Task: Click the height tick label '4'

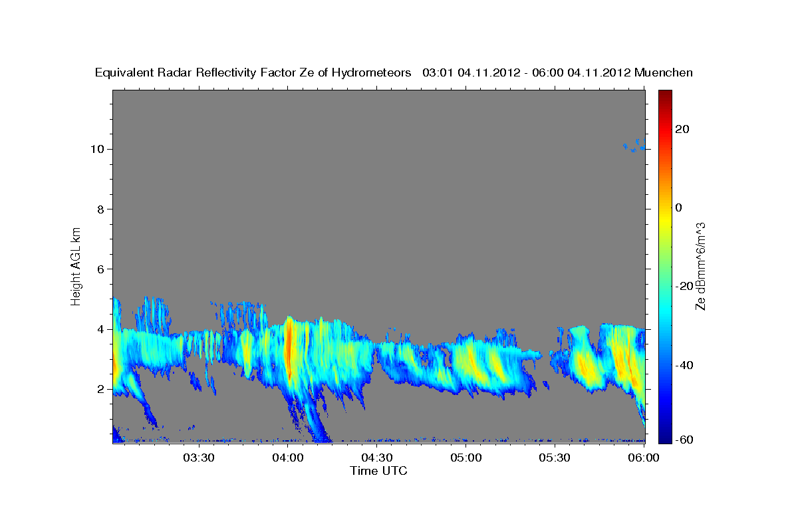Action: click(101, 329)
